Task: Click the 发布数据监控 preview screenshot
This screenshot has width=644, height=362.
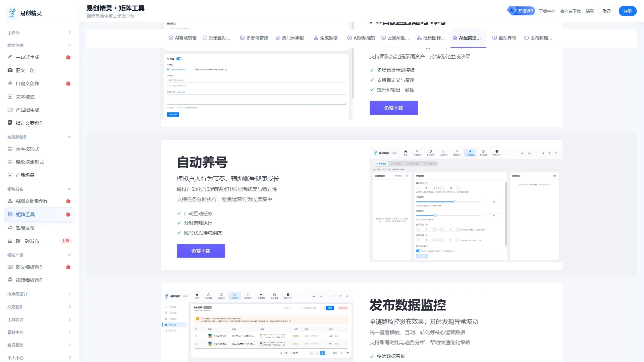Action: 257,326
